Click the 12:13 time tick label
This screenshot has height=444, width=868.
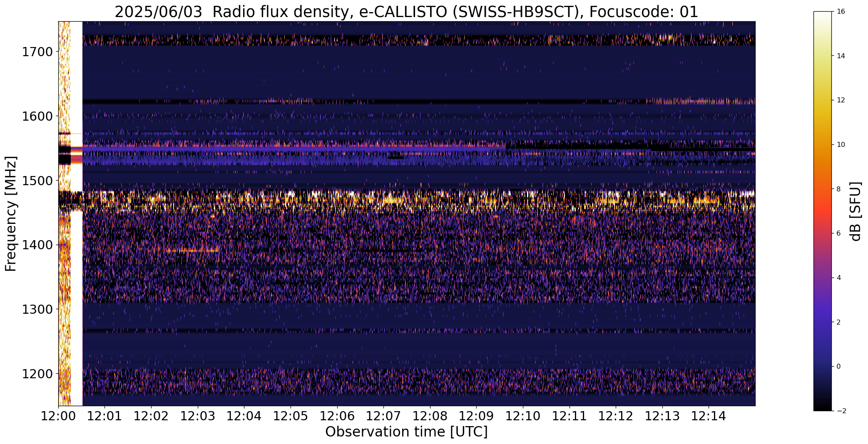(x=662, y=416)
